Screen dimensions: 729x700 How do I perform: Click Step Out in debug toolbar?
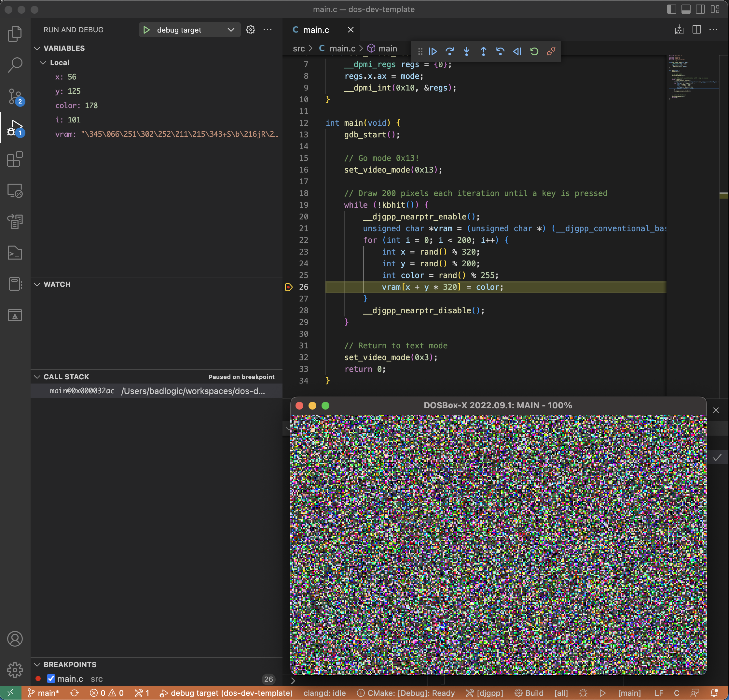pos(483,51)
